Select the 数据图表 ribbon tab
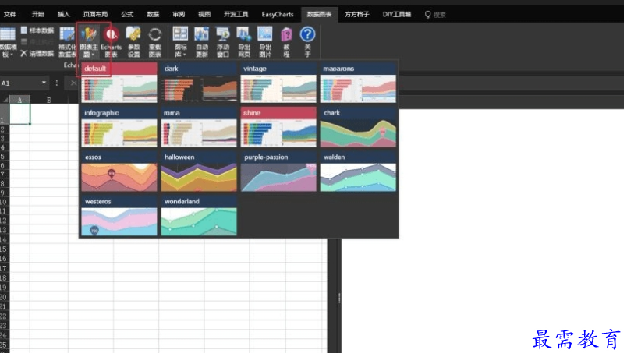 click(319, 14)
